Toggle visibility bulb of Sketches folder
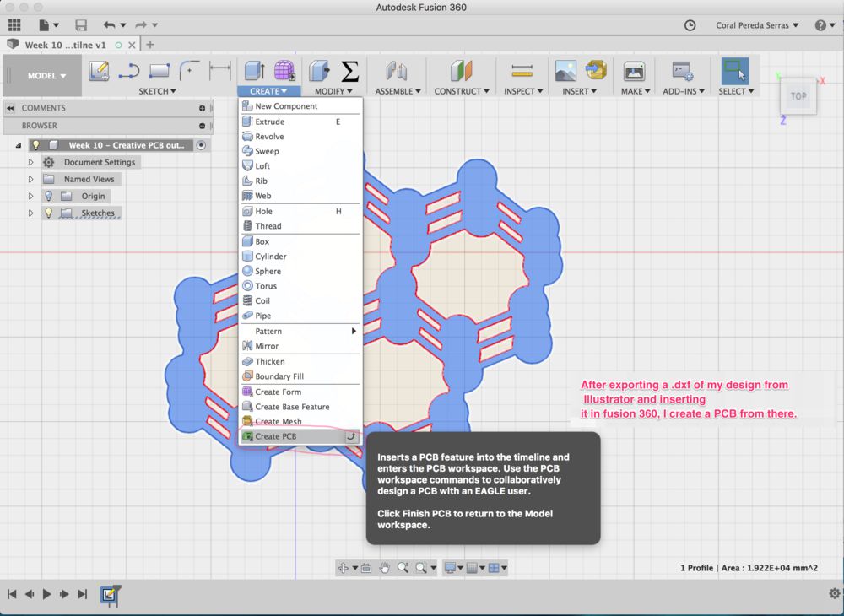Screen dimensions: 844x616 tap(48, 213)
